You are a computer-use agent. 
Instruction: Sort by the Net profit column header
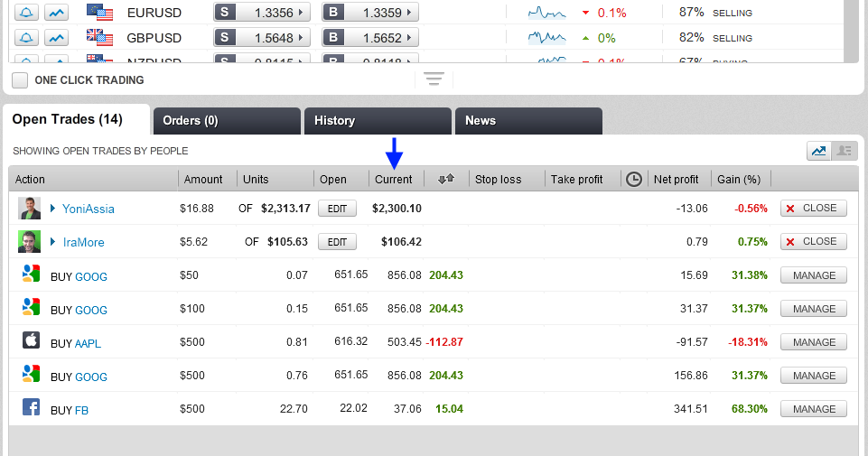pos(676,180)
